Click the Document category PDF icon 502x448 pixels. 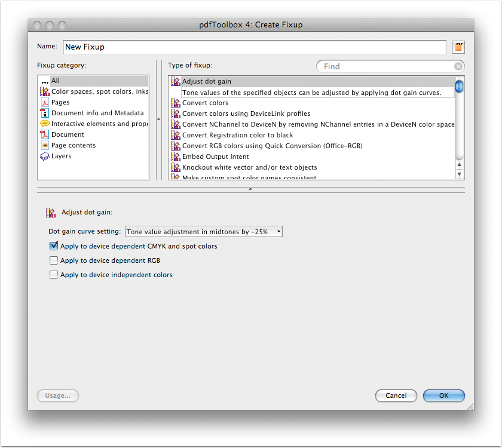click(x=45, y=134)
